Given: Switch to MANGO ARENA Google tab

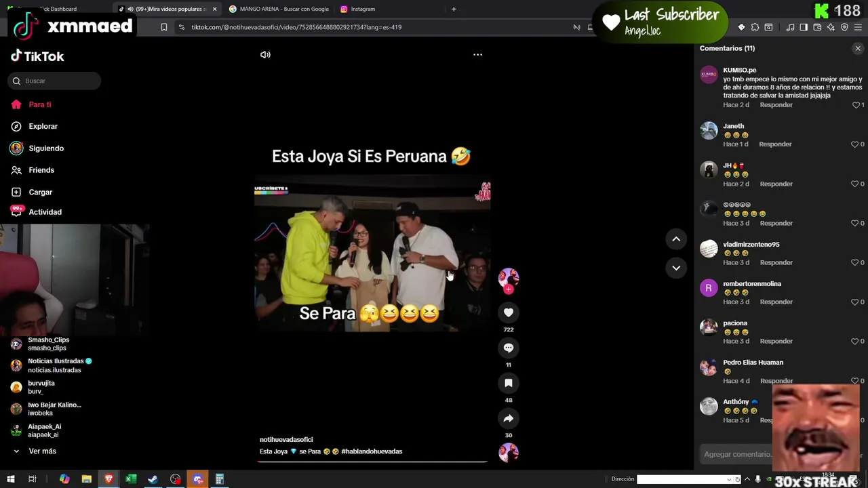Looking at the screenshot, I should coord(279,9).
